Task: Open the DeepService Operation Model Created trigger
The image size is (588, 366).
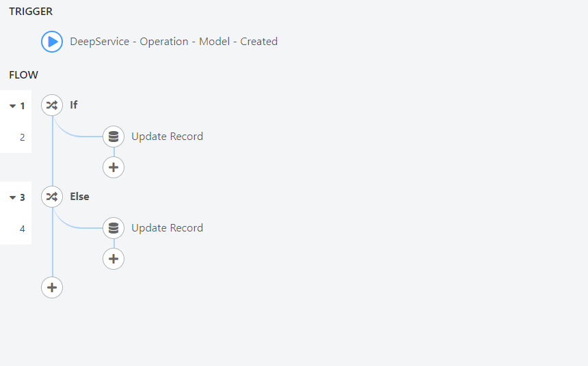Action: [174, 42]
